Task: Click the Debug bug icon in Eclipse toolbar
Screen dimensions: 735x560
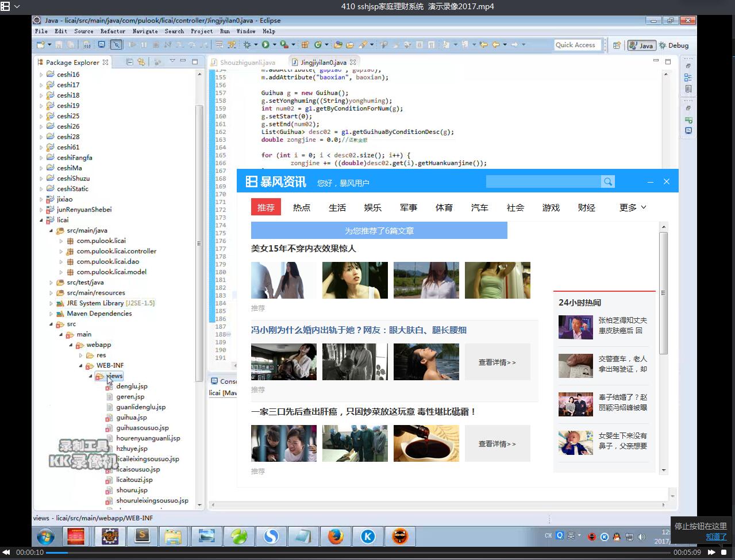Action: 247,45
